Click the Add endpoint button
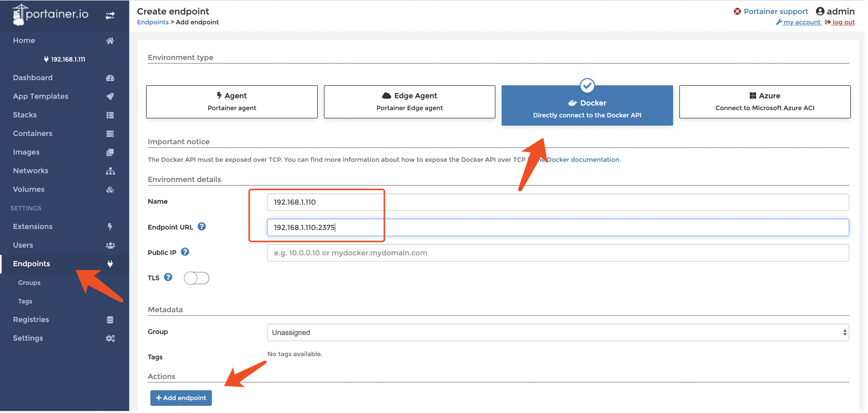The height and width of the screenshot is (413, 868). click(181, 398)
